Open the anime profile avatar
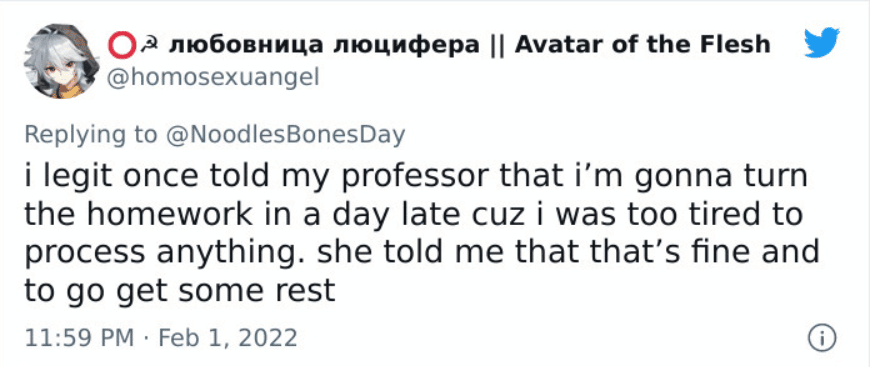This screenshot has width=870, height=367. click(x=62, y=61)
